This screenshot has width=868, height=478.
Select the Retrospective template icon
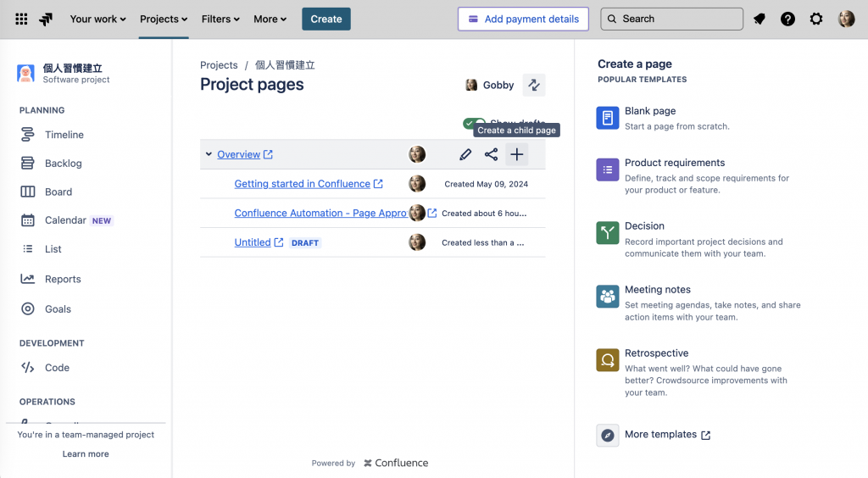click(607, 360)
